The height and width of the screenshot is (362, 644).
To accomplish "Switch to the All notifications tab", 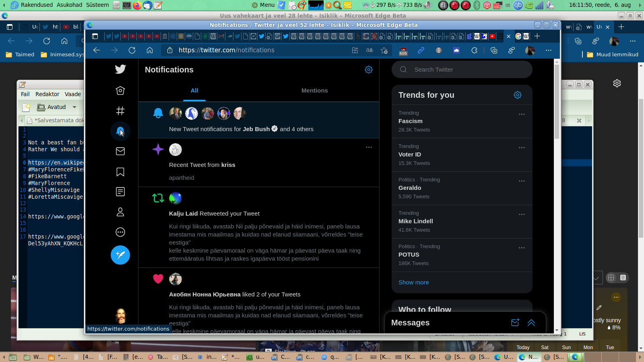I will (194, 90).
